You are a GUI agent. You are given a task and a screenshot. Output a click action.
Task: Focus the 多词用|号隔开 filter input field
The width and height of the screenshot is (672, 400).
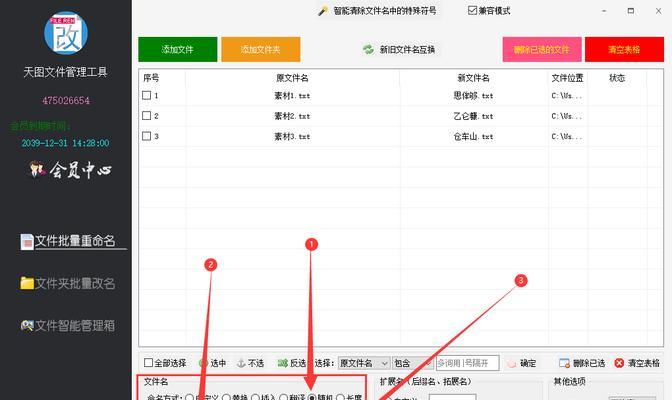click(467, 363)
